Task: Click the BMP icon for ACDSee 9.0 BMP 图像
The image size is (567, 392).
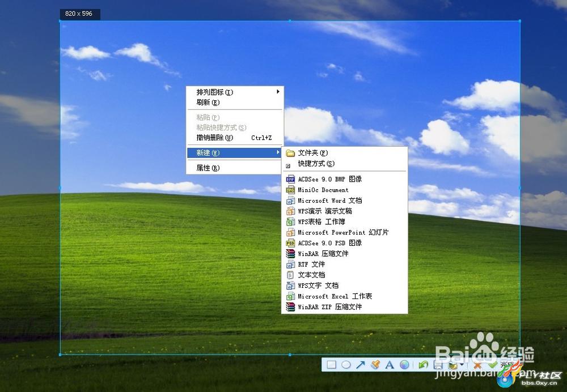Action: click(x=290, y=179)
